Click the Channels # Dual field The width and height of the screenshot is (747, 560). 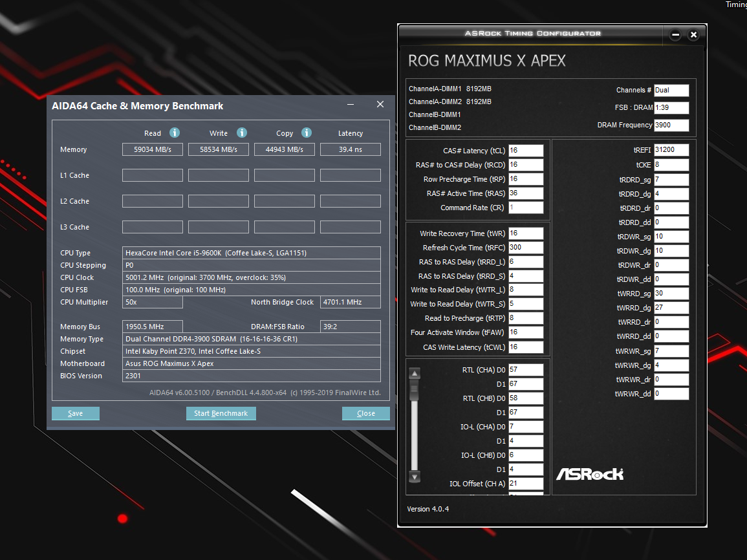[x=671, y=90]
